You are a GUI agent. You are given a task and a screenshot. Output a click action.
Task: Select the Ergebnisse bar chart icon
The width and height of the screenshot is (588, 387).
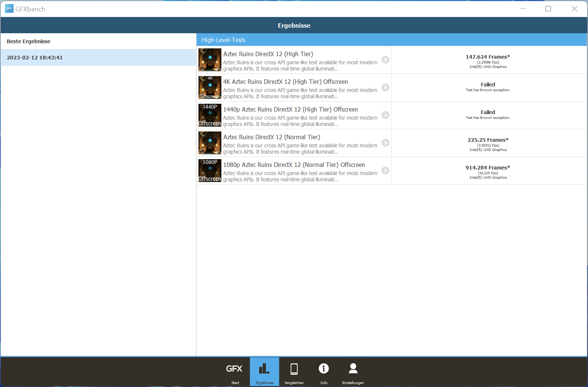264,372
